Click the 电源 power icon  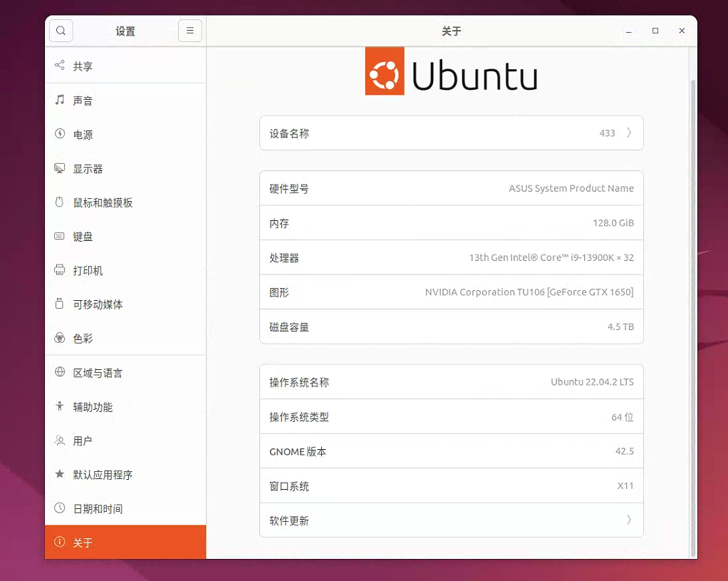pyautogui.click(x=60, y=134)
